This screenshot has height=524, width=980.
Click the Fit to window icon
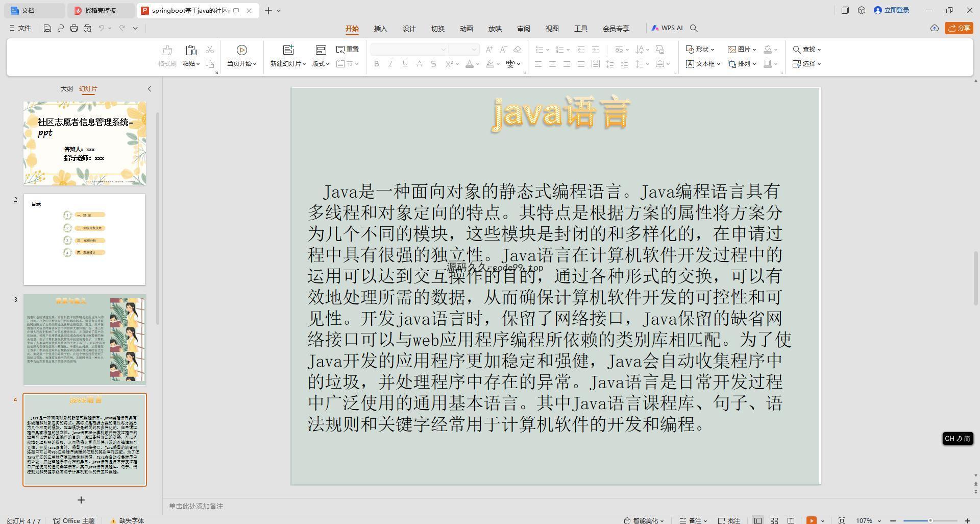(842, 520)
